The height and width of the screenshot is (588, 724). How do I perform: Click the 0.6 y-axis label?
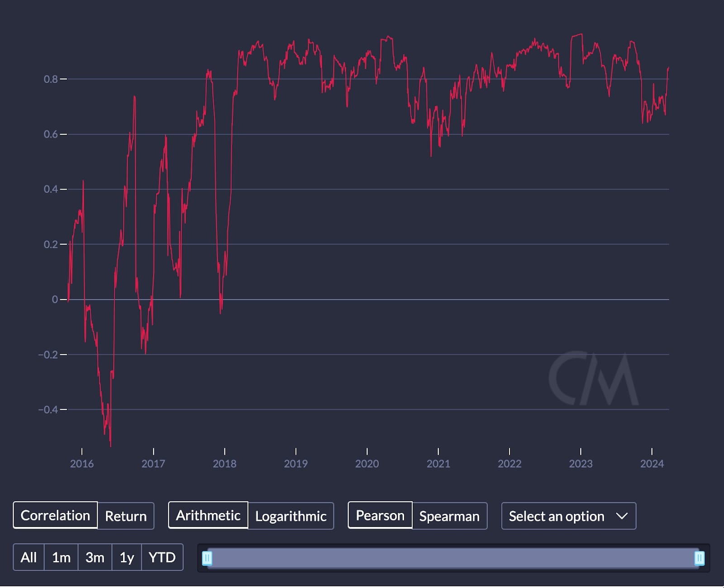(51, 134)
